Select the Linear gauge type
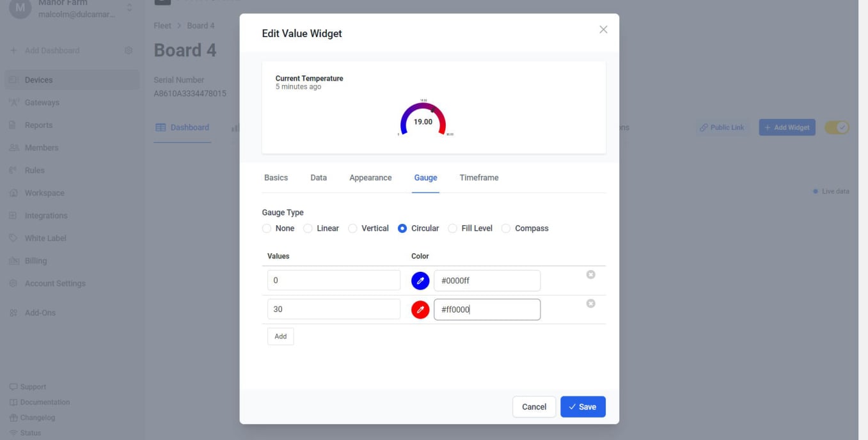This screenshot has height=440, width=868. point(308,228)
